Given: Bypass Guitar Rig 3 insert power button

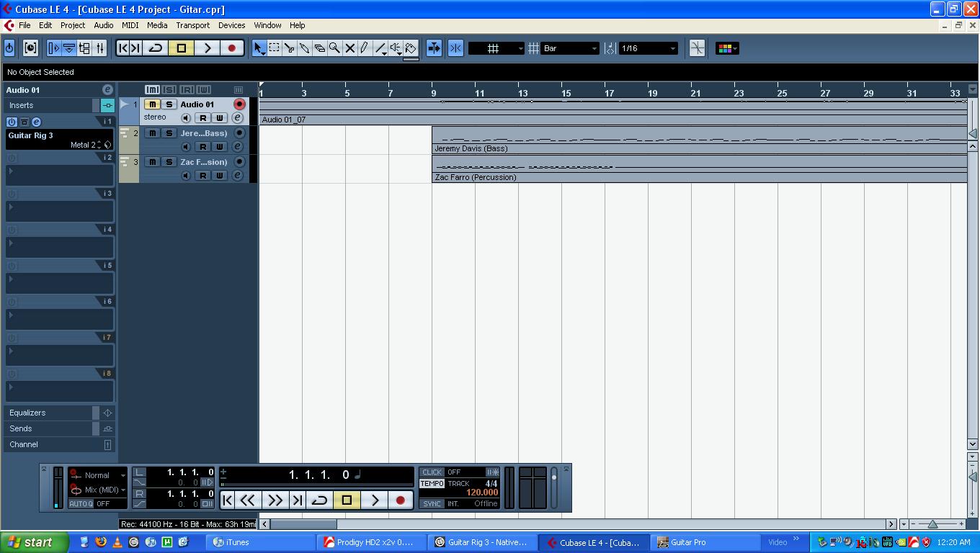Looking at the screenshot, I should click(x=12, y=122).
